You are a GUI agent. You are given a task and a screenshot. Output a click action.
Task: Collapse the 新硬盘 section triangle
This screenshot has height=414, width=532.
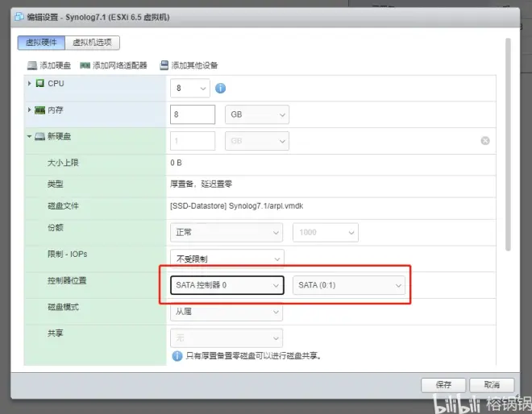tap(30, 136)
